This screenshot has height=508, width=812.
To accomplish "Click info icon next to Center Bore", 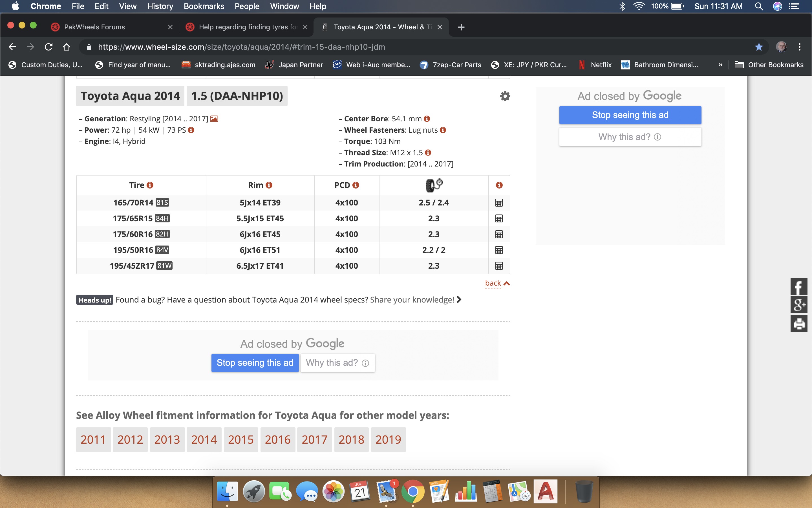I will (x=427, y=119).
